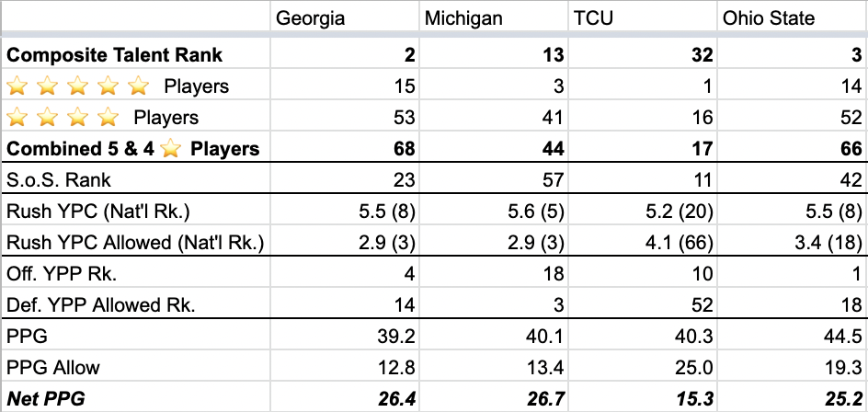Click the first star in the five-star Players row
Image resolution: width=868 pixels, height=412 pixels.
(x=17, y=86)
